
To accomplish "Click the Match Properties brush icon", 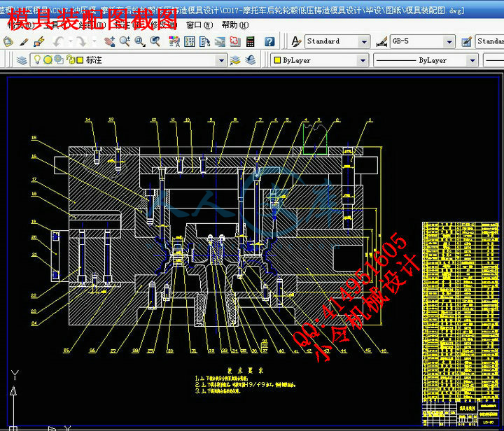I will pyautogui.click(x=24, y=42).
